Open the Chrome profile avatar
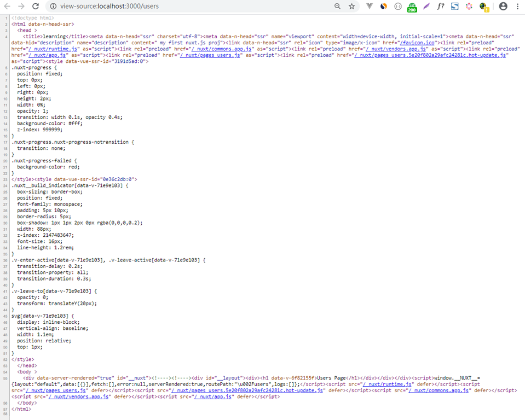 pyautogui.click(x=503, y=6)
